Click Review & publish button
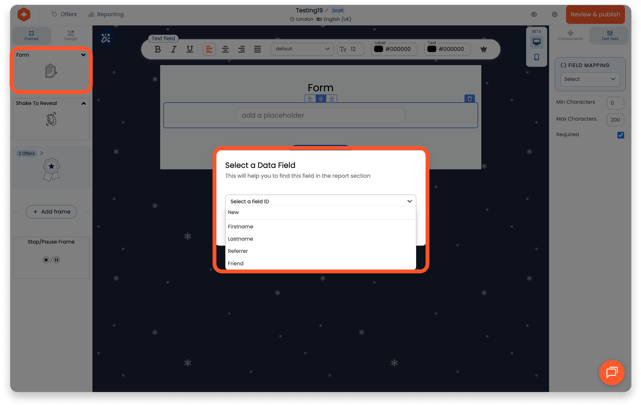Image resolution: width=641 pixels, height=419 pixels. [x=595, y=15]
